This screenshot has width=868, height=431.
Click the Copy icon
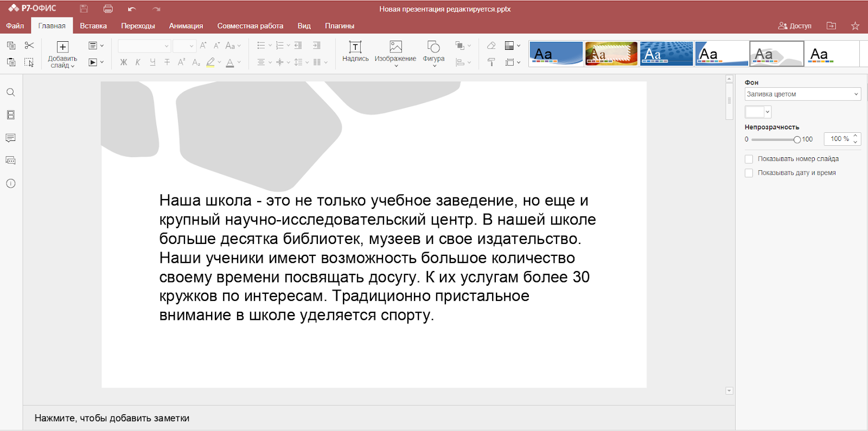click(x=11, y=46)
